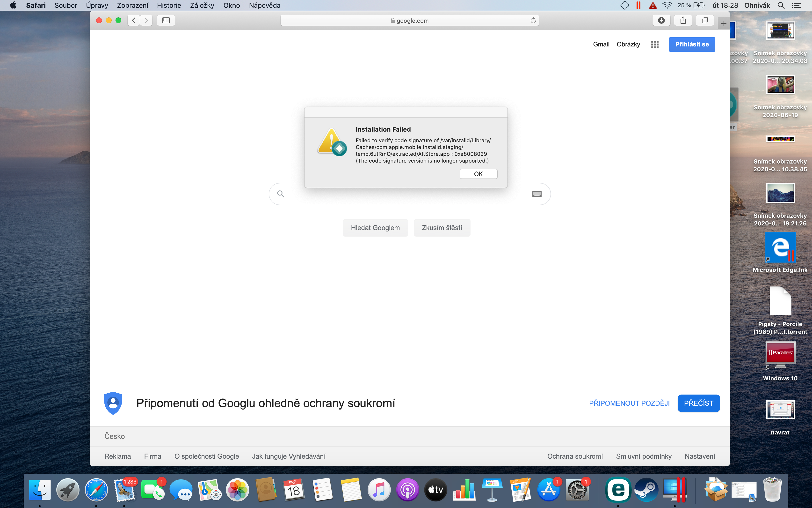Show Safari downloads
812x508 pixels.
(x=661, y=21)
